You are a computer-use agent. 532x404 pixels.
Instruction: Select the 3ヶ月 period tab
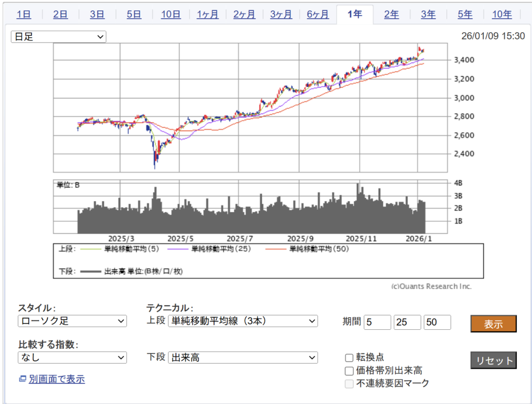click(281, 15)
